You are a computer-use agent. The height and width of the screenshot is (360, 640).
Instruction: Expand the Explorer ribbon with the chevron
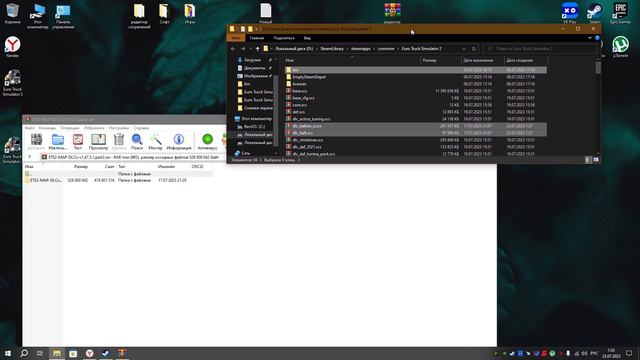coord(590,38)
